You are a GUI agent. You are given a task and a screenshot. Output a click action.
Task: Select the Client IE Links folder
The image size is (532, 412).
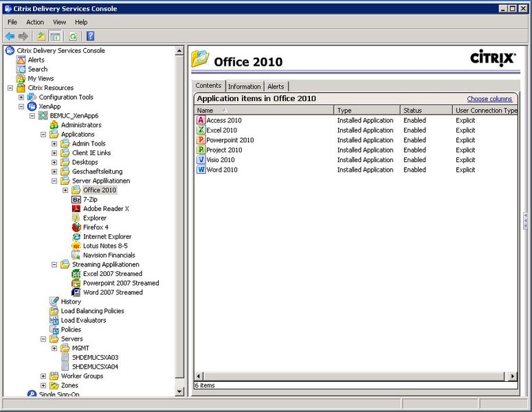91,153
